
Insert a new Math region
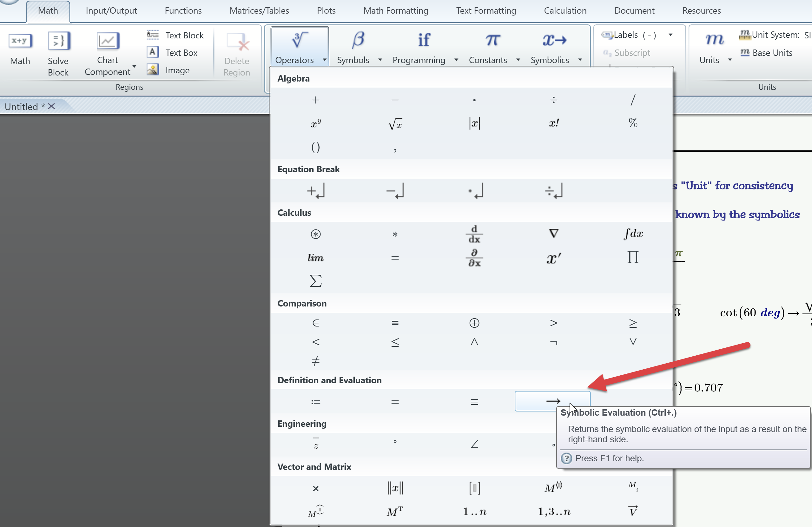tap(20, 51)
